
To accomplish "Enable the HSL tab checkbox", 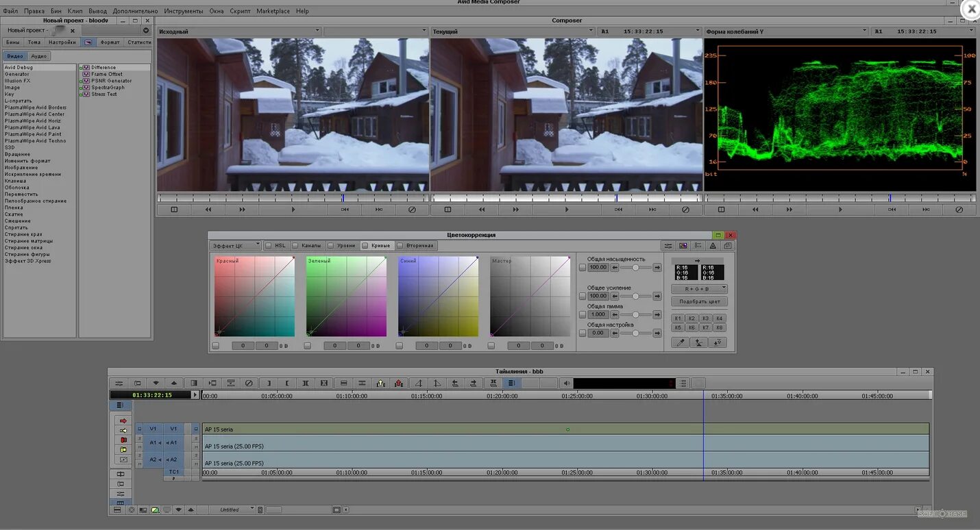I will point(269,245).
